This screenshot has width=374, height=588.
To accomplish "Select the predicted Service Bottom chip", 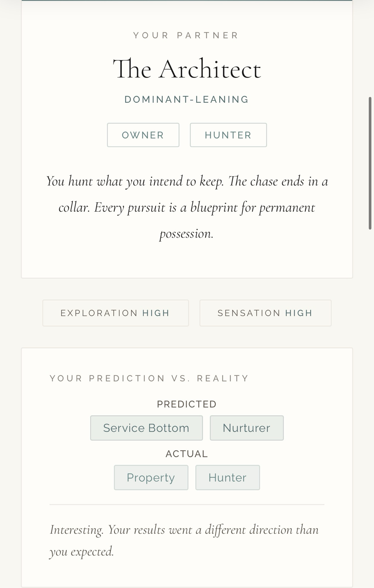I will [146, 428].
